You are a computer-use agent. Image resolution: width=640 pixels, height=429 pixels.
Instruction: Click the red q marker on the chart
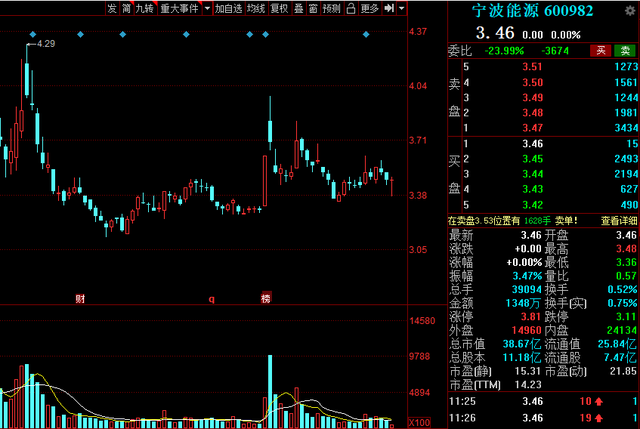coord(211,299)
